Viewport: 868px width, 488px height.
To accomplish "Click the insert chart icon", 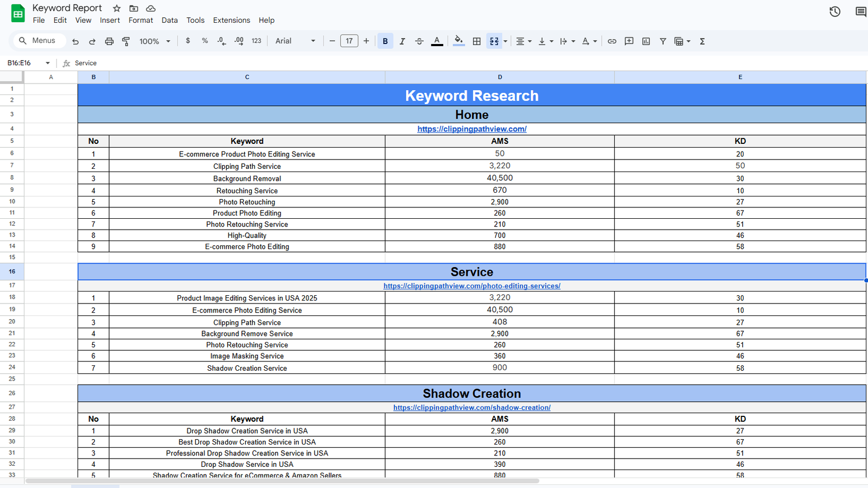I will [646, 41].
